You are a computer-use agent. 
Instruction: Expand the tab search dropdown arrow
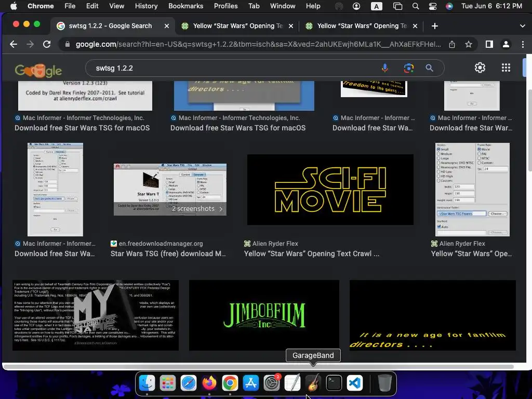pos(523,26)
